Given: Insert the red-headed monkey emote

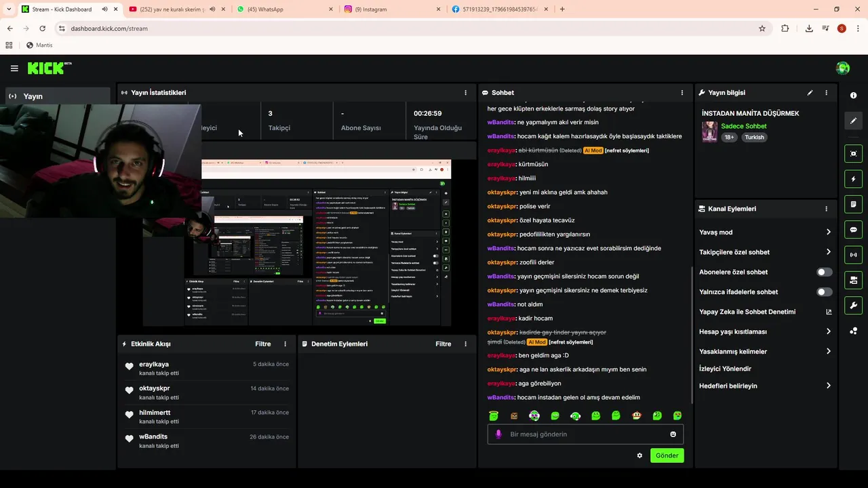Looking at the screenshot, I should coord(637,415).
